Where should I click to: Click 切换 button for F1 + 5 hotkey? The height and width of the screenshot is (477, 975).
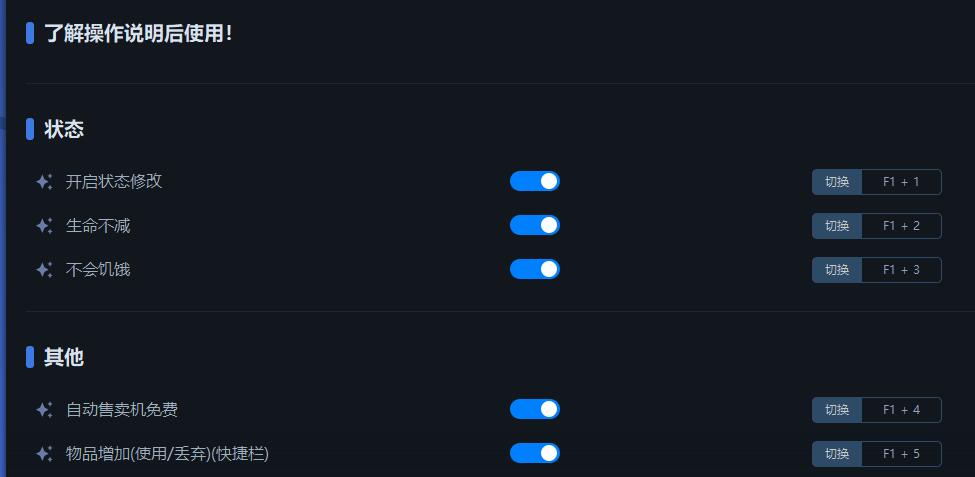pyautogui.click(x=837, y=454)
